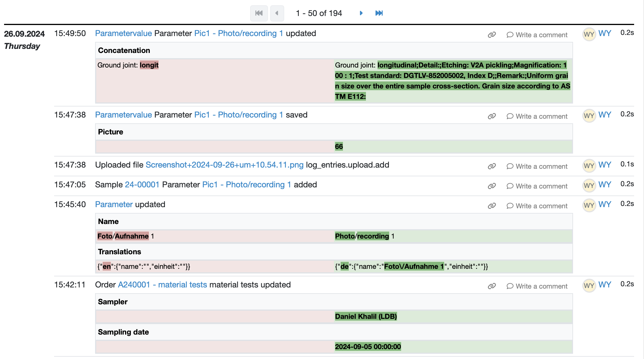
Task: Write a comment on Order A240001 entry
Action: tap(541, 286)
